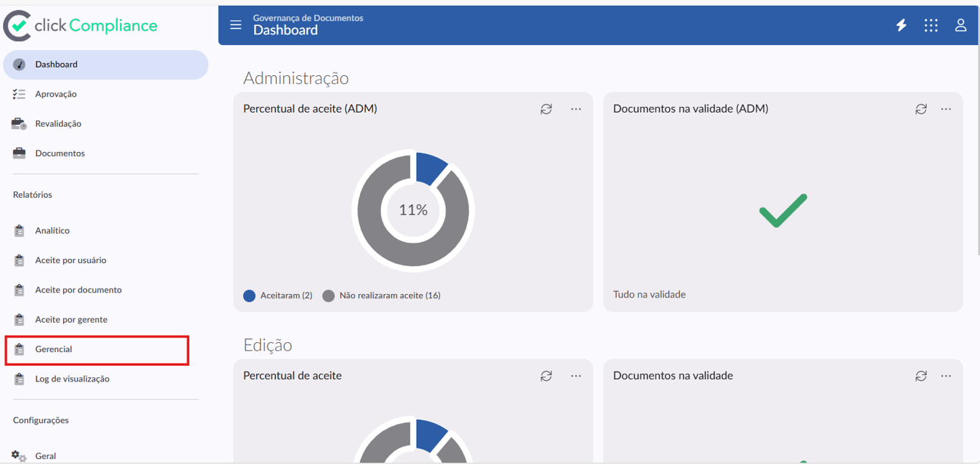Click the Governança de Documentos header text
Image resolution: width=980 pixels, height=464 pixels.
click(x=308, y=18)
